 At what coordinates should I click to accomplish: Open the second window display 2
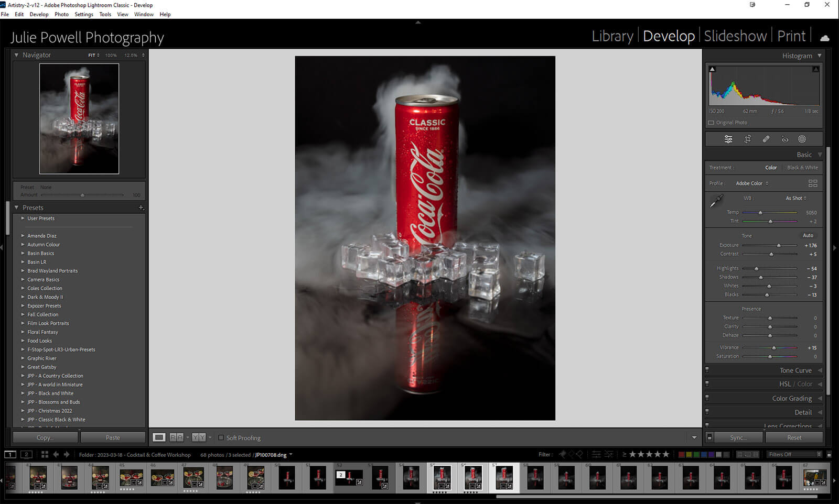(26, 455)
